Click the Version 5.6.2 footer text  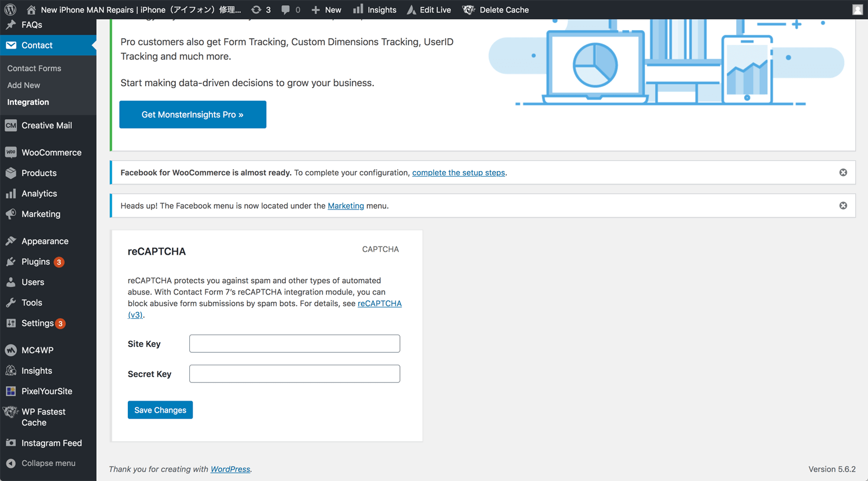pos(832,469)
